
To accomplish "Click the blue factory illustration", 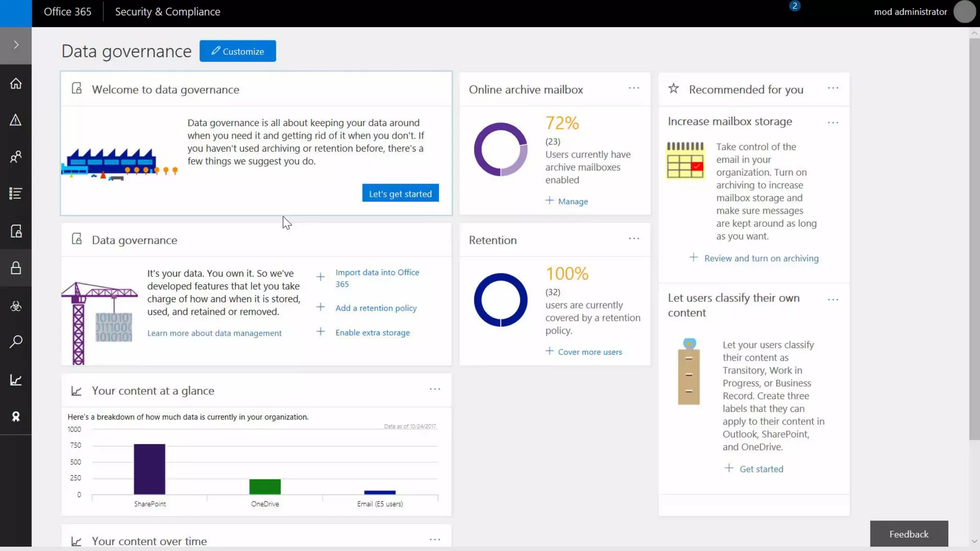I will [x=120, y=164].
